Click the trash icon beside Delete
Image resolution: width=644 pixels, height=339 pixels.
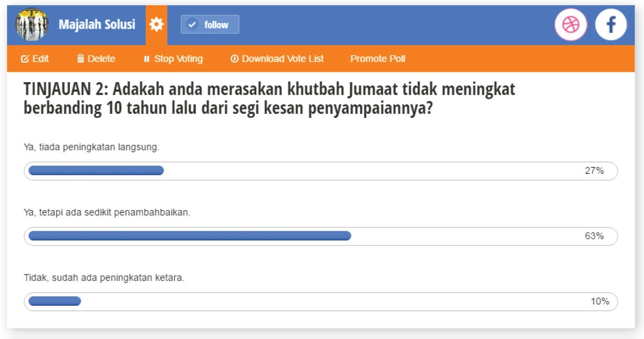[x=80, y=59]
